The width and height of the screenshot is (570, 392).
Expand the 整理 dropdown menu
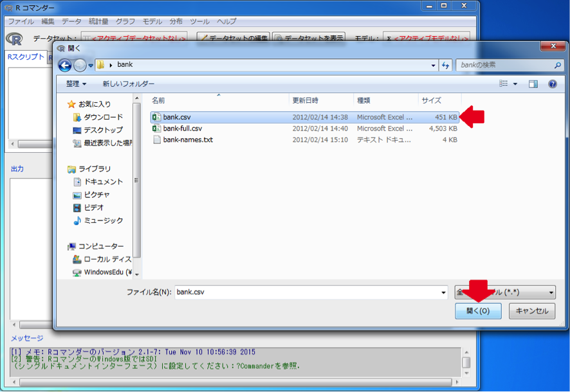pyautogui.click(x=76, y=84)
